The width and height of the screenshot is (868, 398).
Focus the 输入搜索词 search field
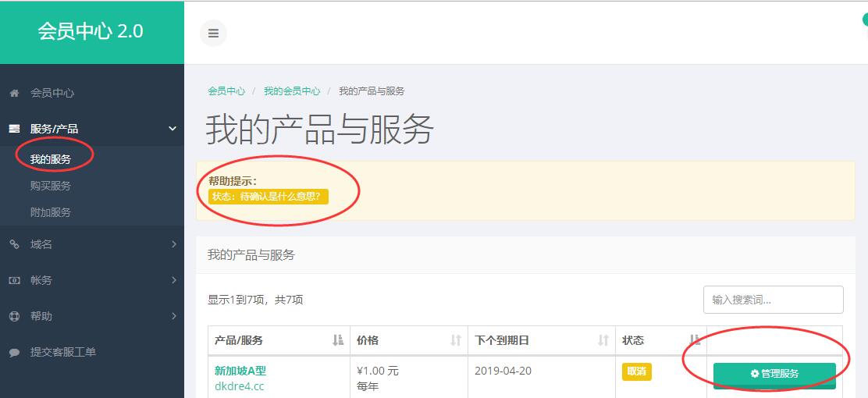pyautogui.click(x=774, y=300)
